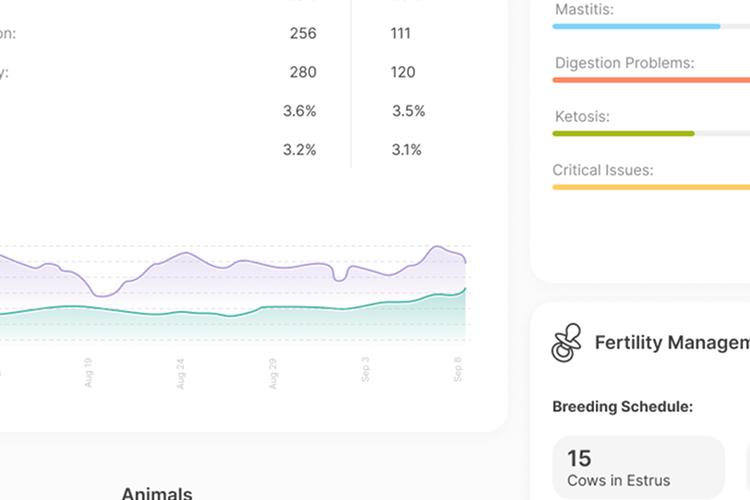Image resolution: width=750 pixels, height=500 pixels.
Task: Click the yellow Critical Issues progress bar
Action: (650, 186)
